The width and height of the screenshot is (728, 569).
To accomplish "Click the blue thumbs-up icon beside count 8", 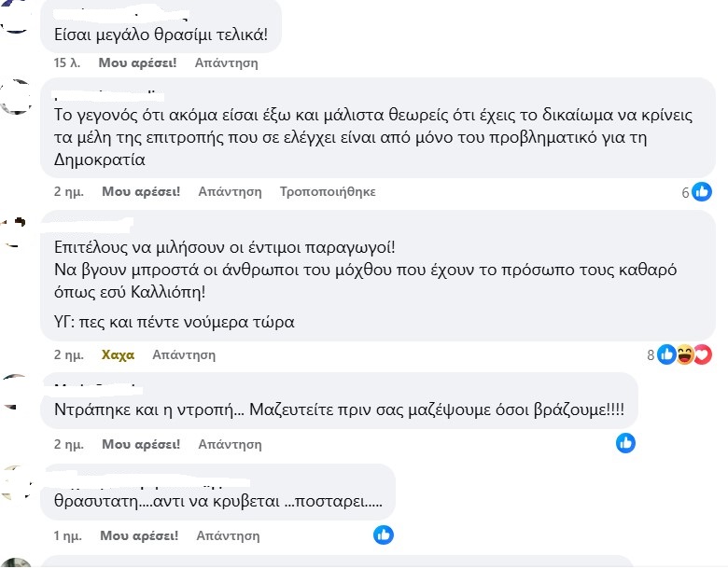I will [x=667, y=354].
